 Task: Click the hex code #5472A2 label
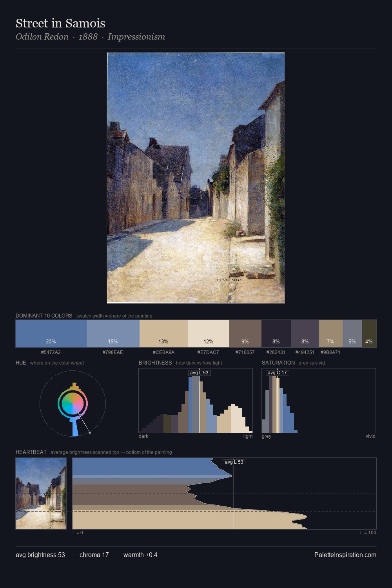(51, 352)
